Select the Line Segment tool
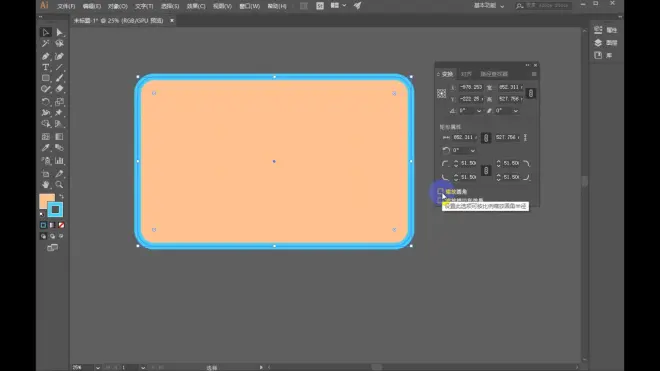The height and width of the screenshot is (371, 660). tap(59, 67)
